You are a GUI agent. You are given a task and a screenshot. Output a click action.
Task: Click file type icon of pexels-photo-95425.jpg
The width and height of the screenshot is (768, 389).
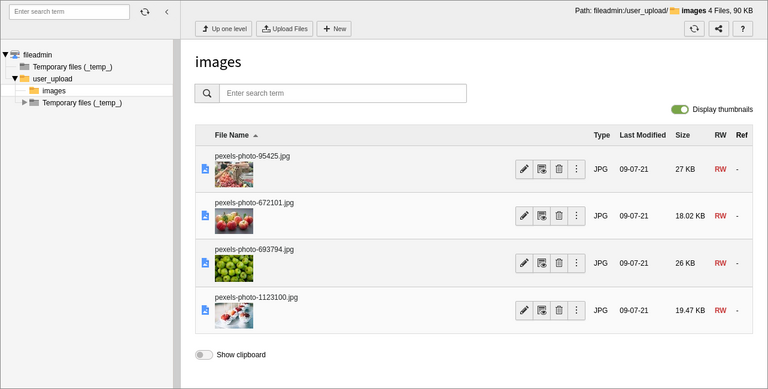(x=205, y=169)
